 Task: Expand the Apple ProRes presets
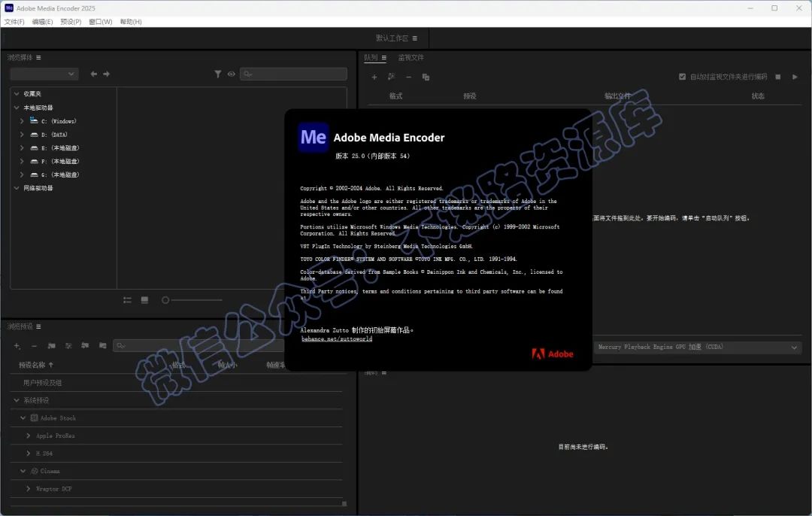29,436
